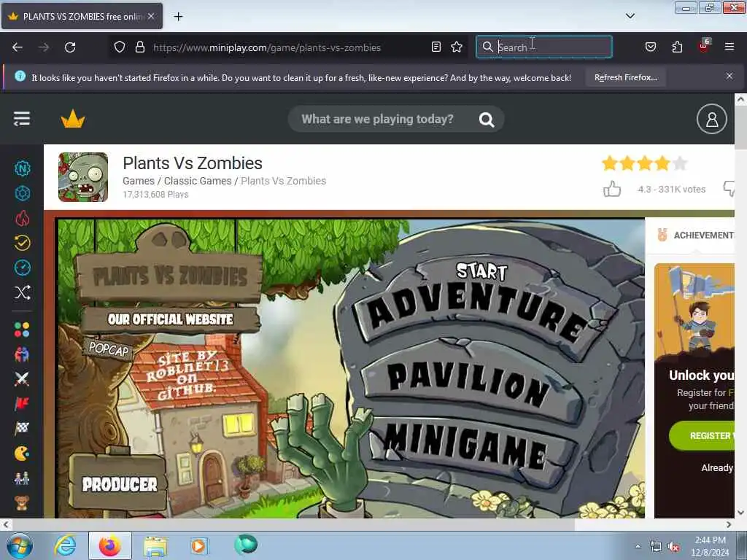Image resolution: width=747 pixels, height=560 pixels.
Task: Open the popular games flame icon
Action: (23, 218)
